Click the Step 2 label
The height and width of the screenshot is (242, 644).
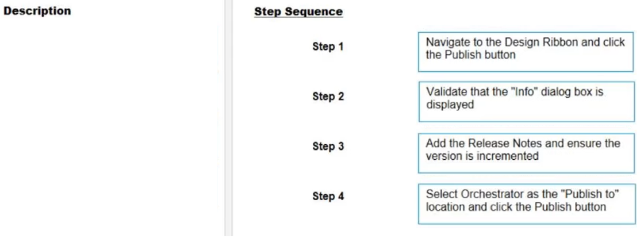pos(328,97)
